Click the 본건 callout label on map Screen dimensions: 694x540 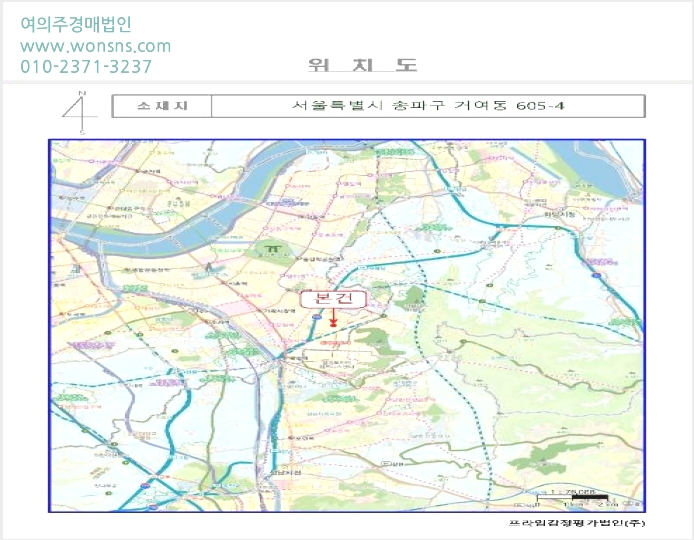pyautogui.click(x=334, y=299)
